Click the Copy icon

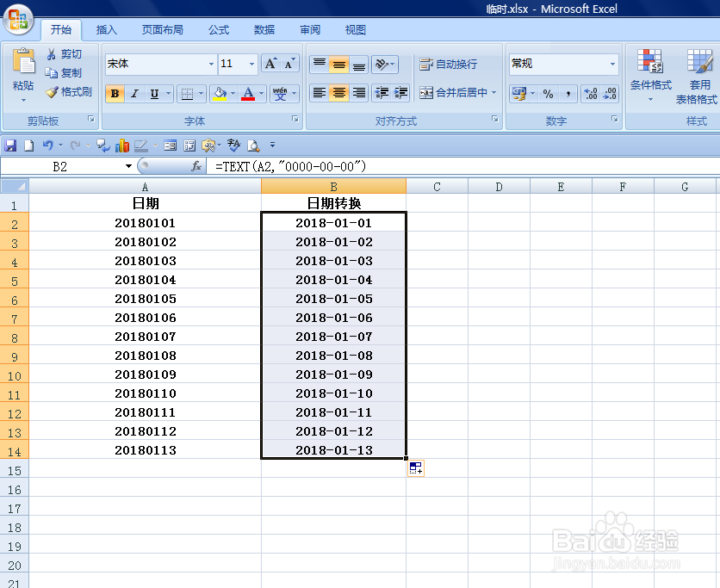(51, 72)
